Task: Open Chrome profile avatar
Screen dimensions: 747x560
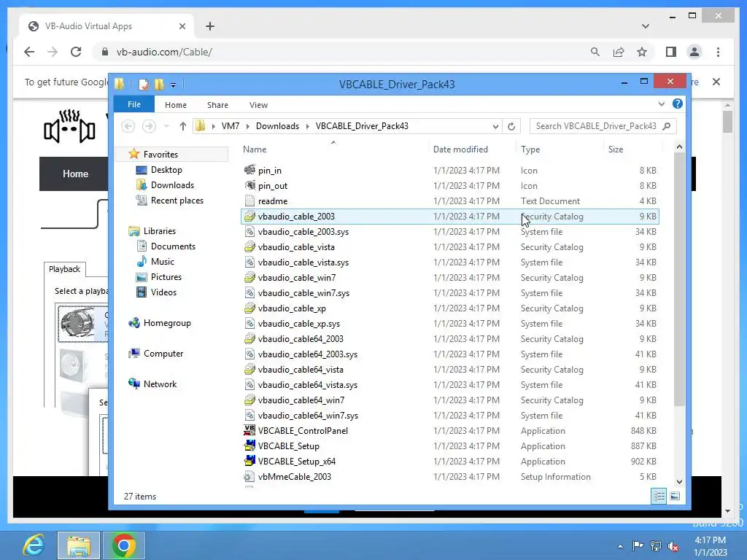Action: (x=694, y=52)
